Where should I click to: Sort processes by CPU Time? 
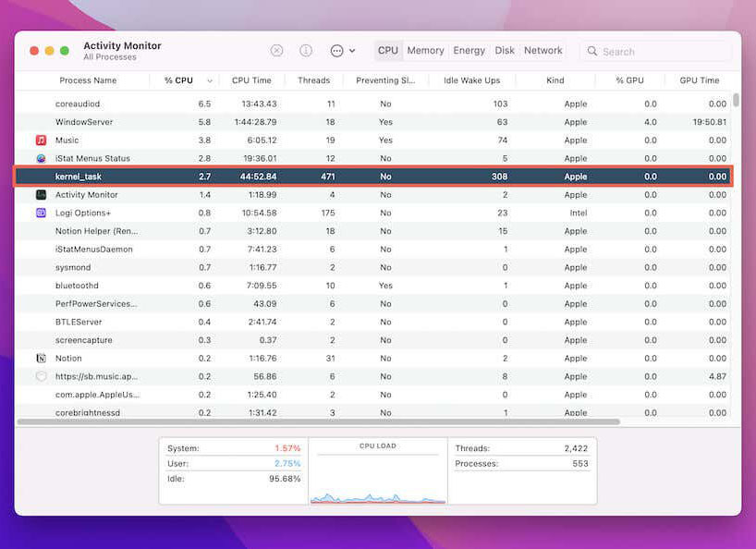251,80
